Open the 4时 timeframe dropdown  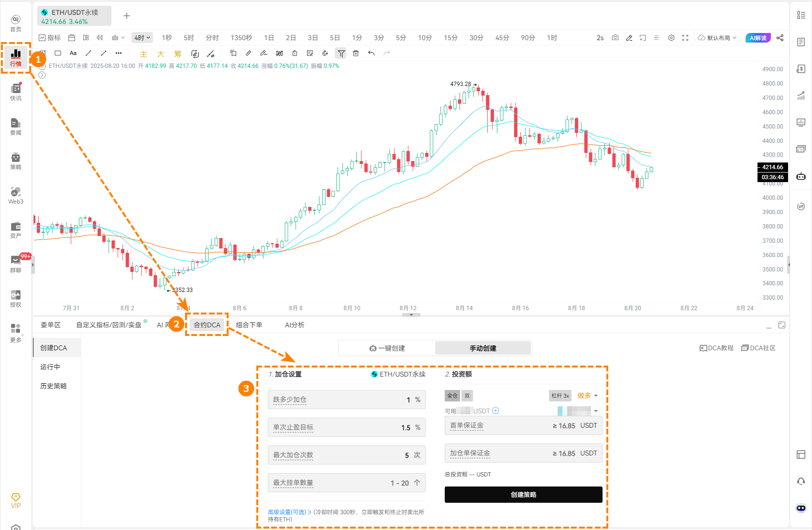pyautogui.click(x=142, y=37)
